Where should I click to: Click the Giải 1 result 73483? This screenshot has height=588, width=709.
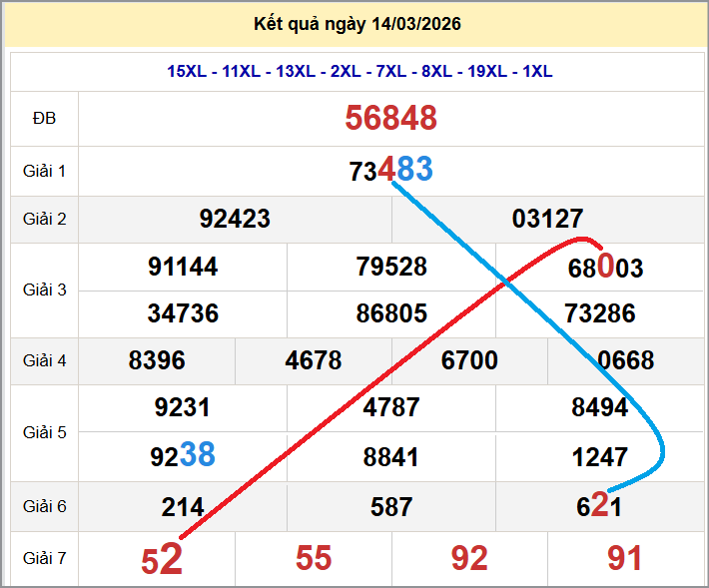pyautogui.click(x=391, y=171)
